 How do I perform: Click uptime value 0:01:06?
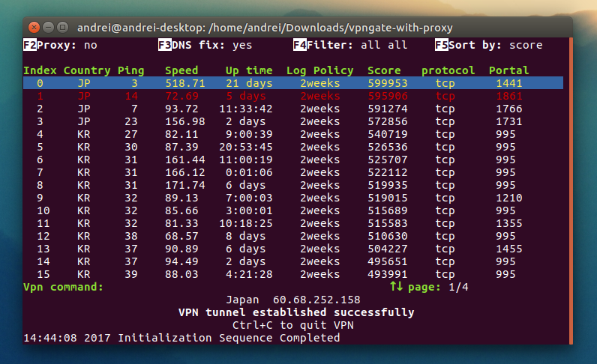click(x=249, y=172)
